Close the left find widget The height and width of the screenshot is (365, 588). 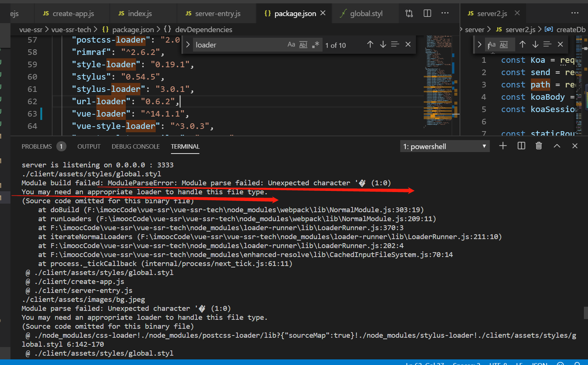click(x=408, y=44)
